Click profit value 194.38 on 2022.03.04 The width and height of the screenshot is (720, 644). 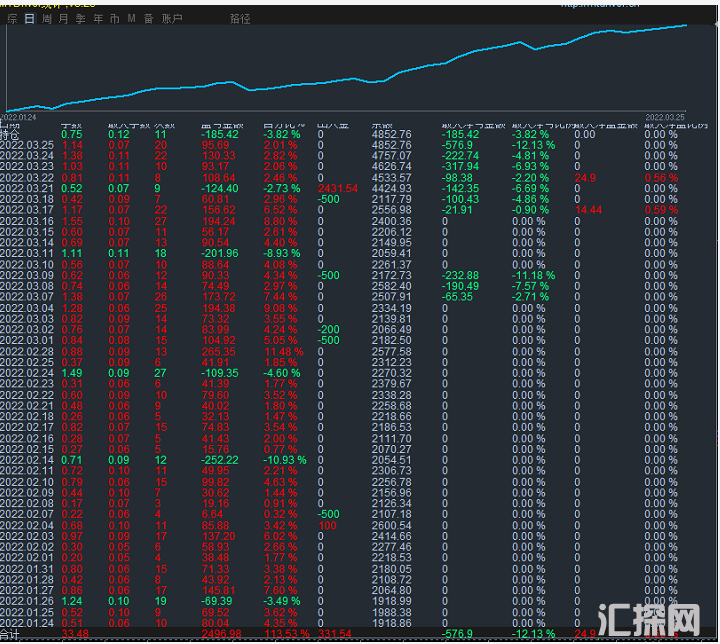click(219, 308)
